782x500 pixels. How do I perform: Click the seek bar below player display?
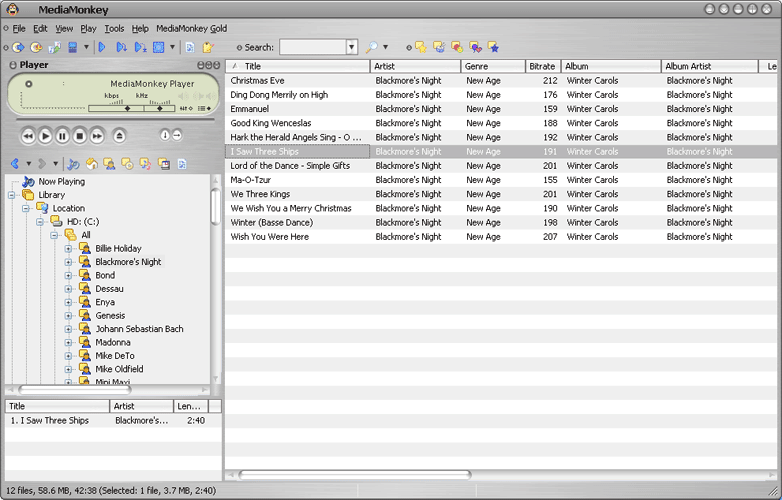click(x=115, y=120)
